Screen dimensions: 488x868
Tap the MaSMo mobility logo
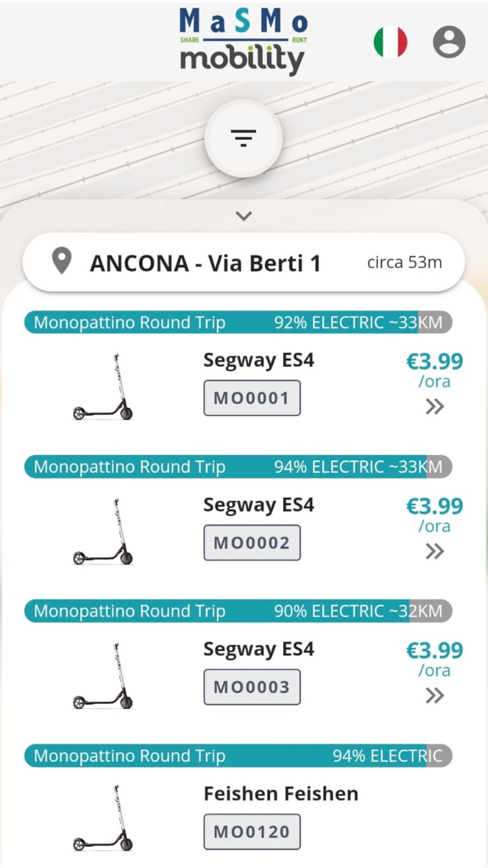243,40
